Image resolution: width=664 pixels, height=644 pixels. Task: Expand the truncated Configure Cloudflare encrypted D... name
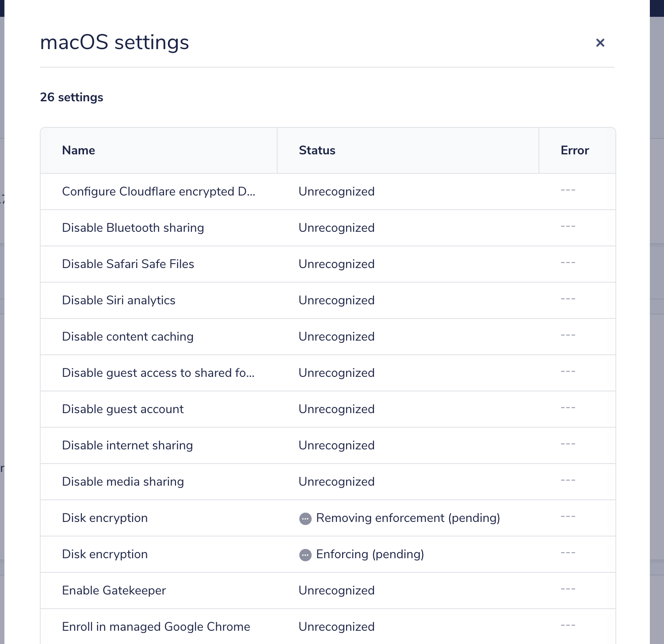159,191
